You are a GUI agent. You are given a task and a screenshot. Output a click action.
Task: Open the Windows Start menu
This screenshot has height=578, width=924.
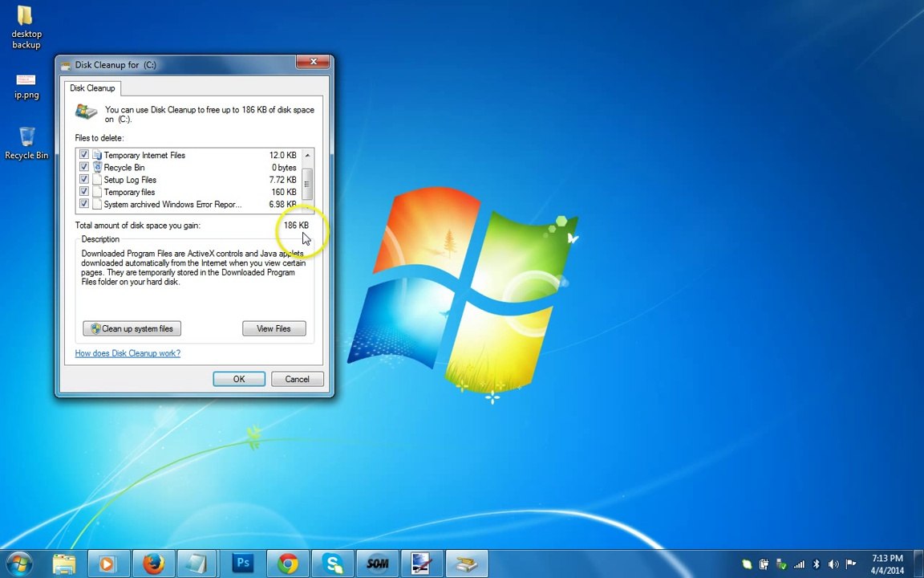(19, 564)
